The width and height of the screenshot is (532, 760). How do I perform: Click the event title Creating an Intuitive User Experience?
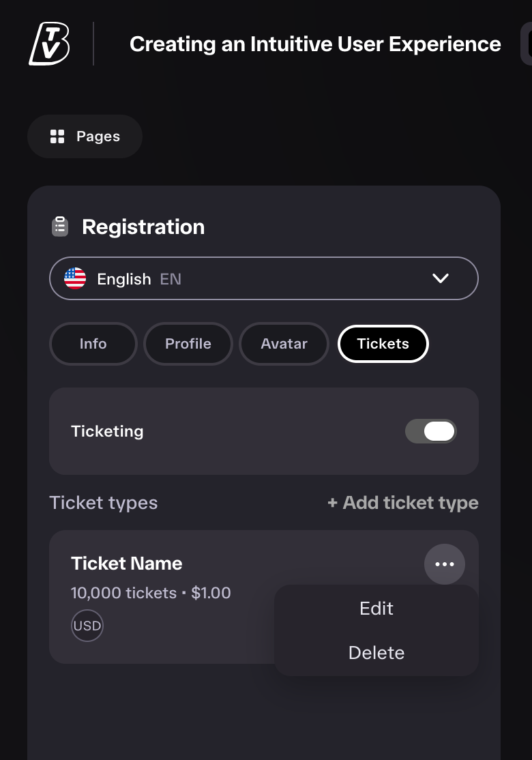[315, 44]
